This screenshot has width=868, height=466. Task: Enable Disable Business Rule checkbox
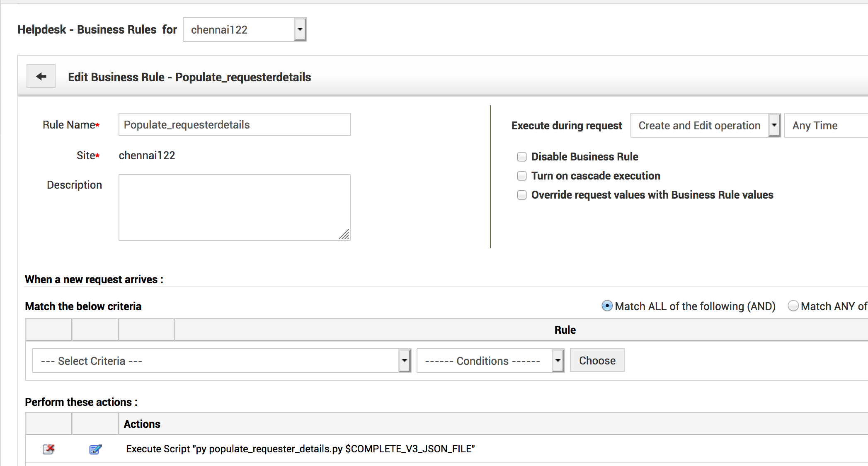522,157
